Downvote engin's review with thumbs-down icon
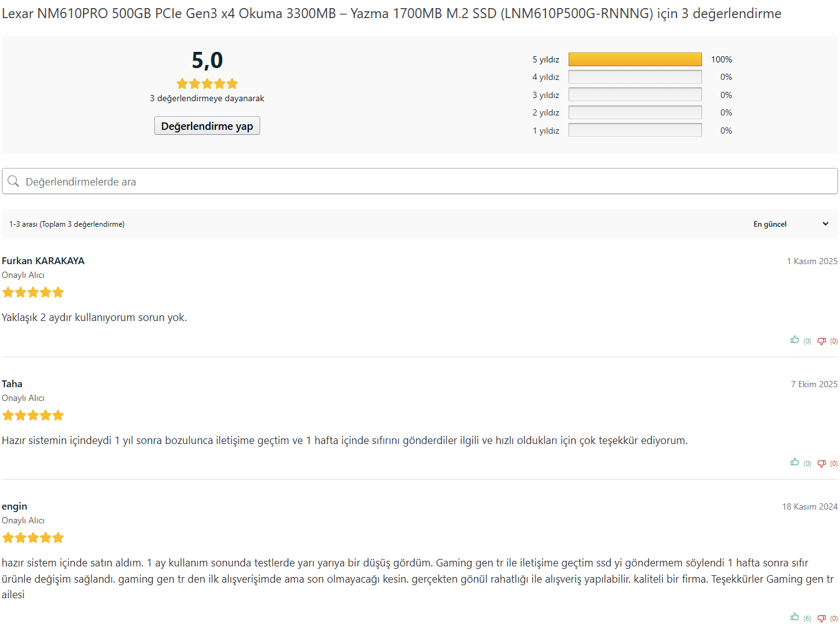 coord(821,618)
